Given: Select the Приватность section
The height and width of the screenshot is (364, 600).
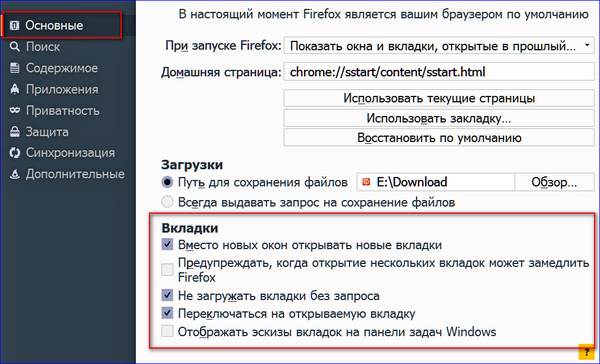Looking at the screenshot, I should [x=68, y=111].
